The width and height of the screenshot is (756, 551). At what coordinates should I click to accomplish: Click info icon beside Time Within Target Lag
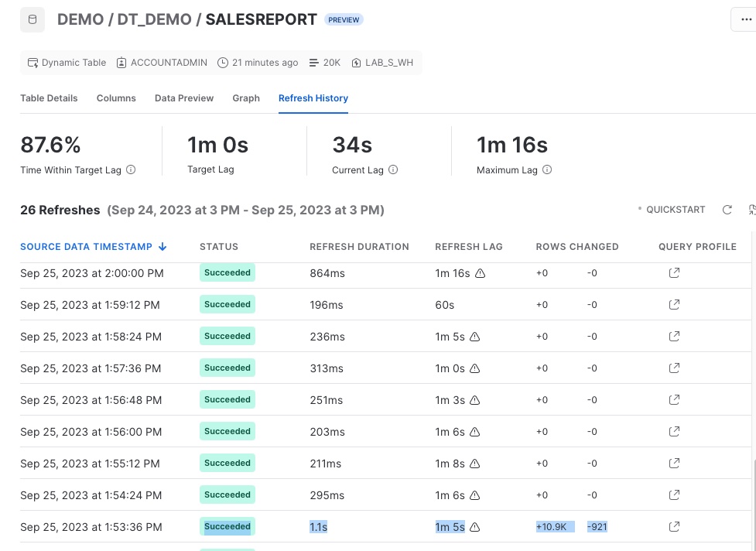[x=131, y=169]
